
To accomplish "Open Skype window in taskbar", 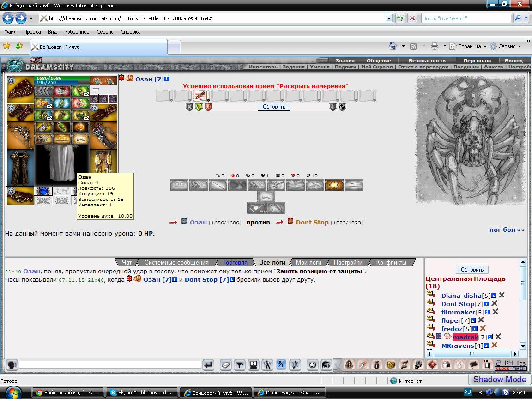I will coord(142,393).
